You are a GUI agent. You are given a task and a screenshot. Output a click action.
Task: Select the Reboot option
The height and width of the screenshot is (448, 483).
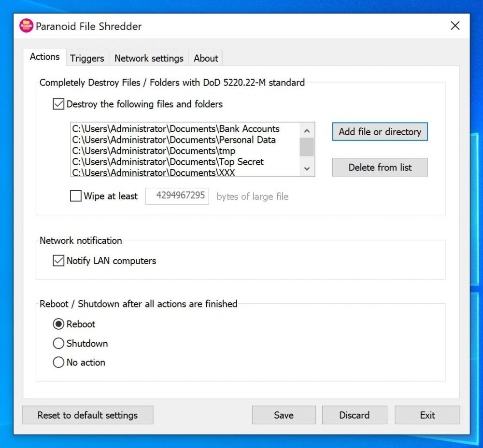click(58, 324)
